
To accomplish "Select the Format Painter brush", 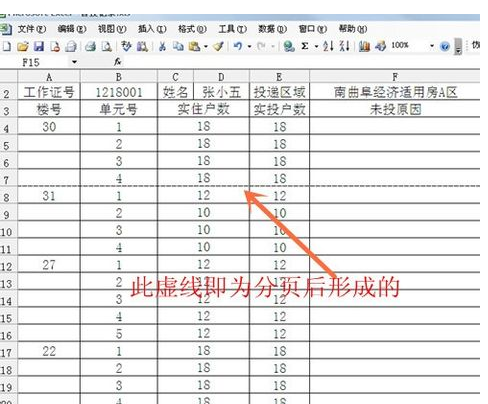I will coord(218,46).
